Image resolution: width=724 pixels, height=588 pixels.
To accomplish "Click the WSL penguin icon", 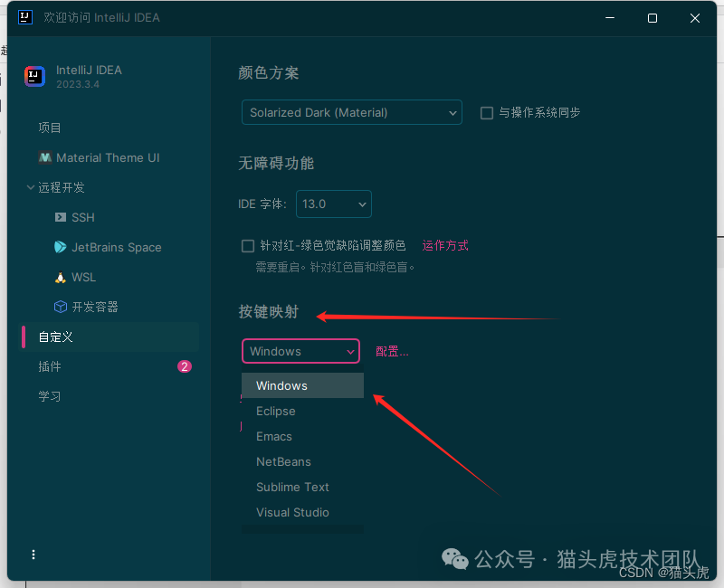I will pyautogui.click(x=61, y=278).
